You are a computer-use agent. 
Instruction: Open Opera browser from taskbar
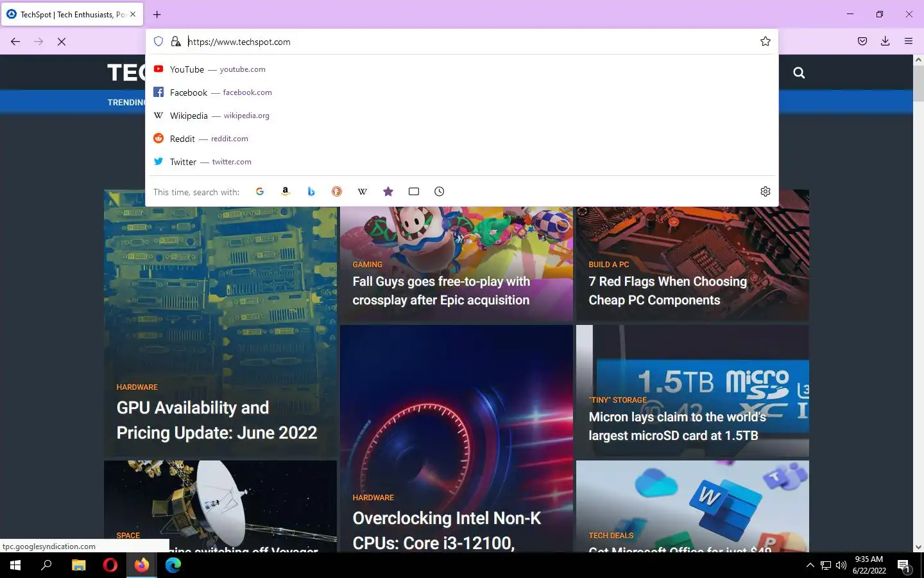110,565
